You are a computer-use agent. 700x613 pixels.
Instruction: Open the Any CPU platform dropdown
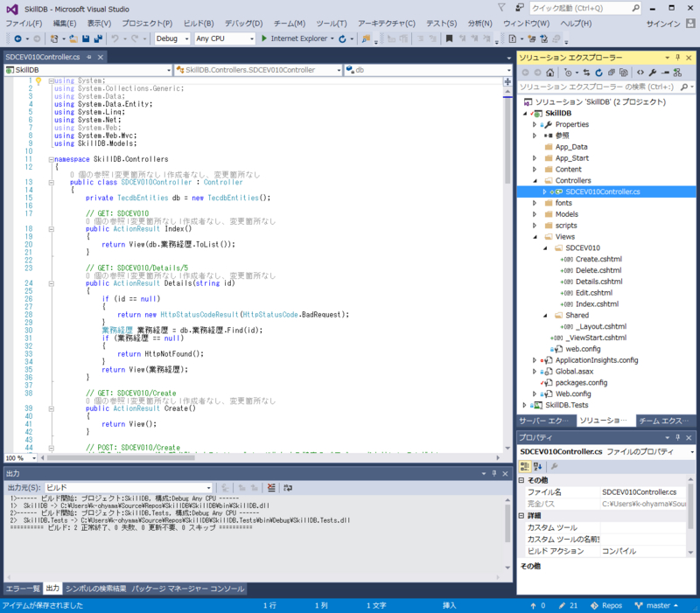pyautogui.click(x=225, y=38)
